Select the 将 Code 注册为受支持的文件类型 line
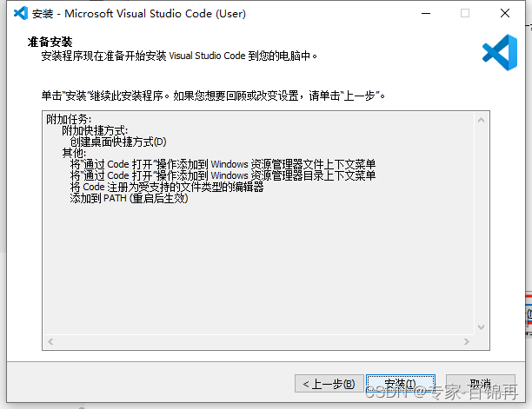The width and height of the screenshot is (532, 409). pyautogui.click(x=167, y=187)
